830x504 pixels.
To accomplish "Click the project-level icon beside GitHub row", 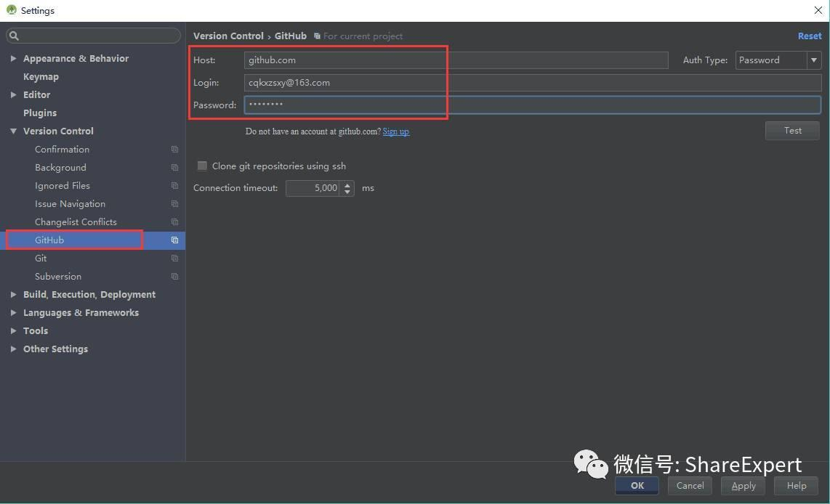I will click(174, 240).
